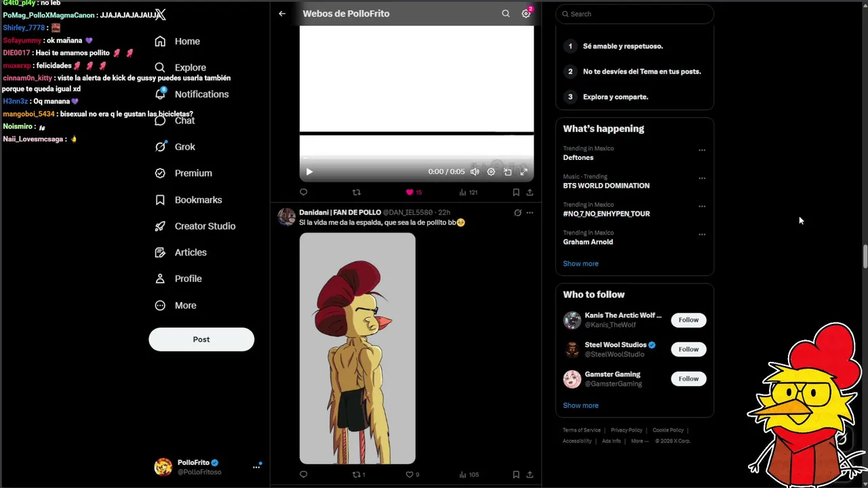This screenshot has height=488, width=868.
Task: Click the Search input field
Action: tap(635, 14)
